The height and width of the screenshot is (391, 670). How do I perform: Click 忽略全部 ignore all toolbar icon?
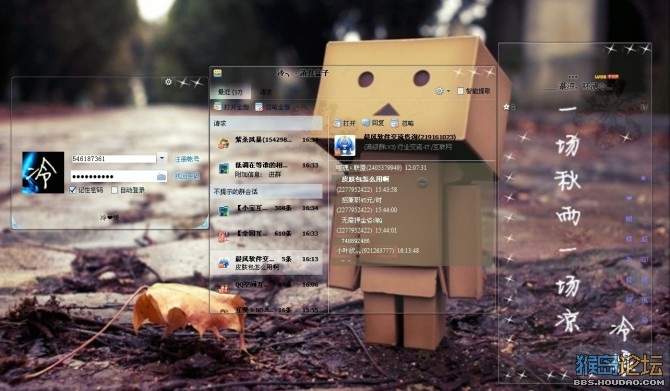tap(272, 107)
